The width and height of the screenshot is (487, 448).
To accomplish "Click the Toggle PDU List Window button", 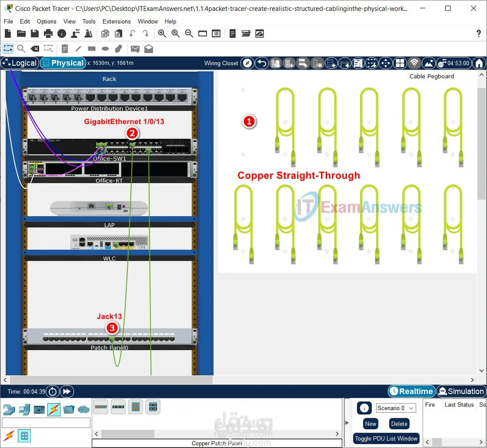I will point(386,438).
